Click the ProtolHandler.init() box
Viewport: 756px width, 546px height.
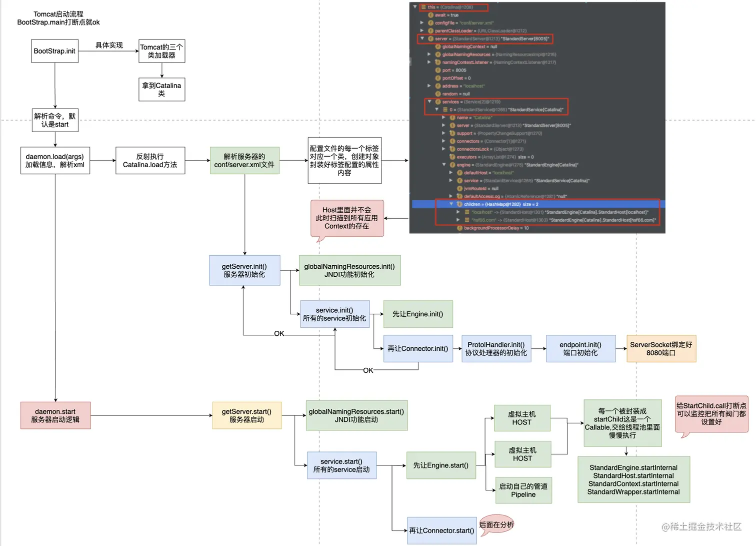(x=496, y=349)
